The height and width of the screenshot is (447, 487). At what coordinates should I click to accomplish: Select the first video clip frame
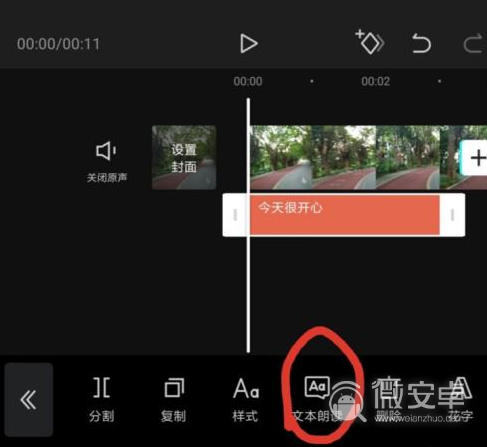click(281, 157)
